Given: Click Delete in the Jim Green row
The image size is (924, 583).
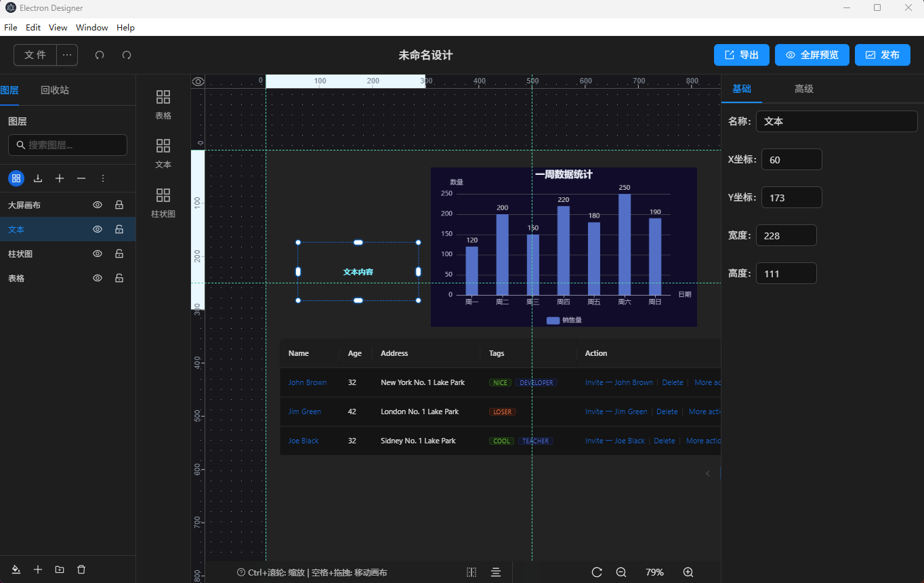Looking at the screenshot, I should pos(667,411).
